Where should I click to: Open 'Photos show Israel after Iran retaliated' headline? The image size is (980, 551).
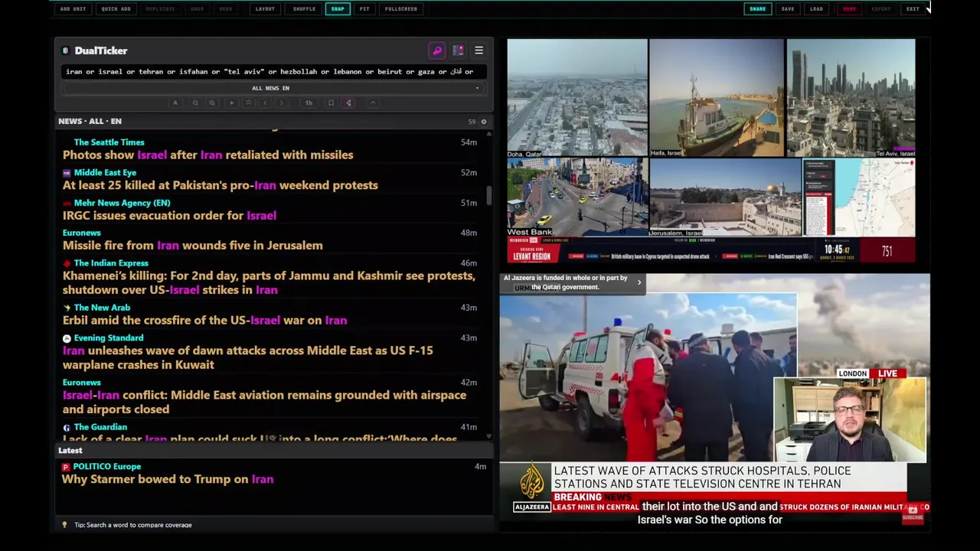click(207, 155)
